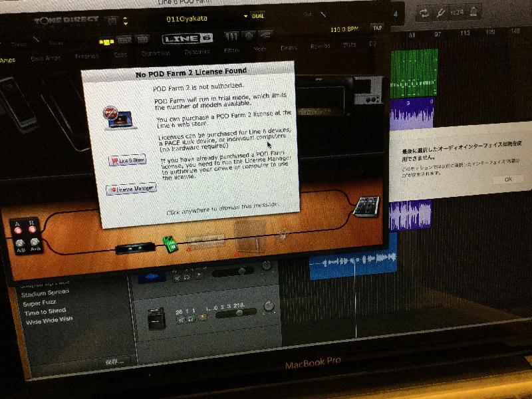Click the preset up/down stepper arrows
Viewport: 532px width, 399px height.
(x=126, y=21)
